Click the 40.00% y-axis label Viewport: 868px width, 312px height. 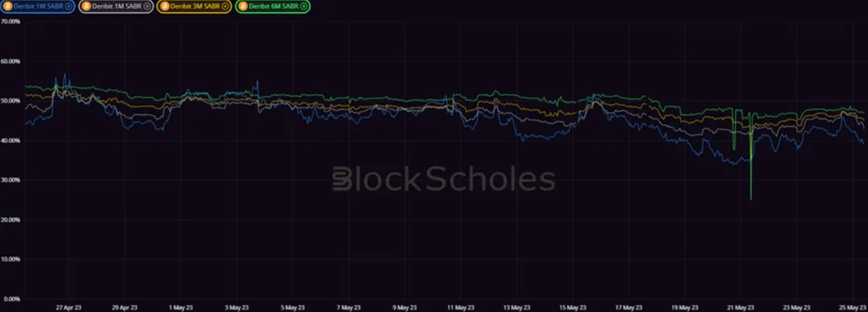(10, 141)
